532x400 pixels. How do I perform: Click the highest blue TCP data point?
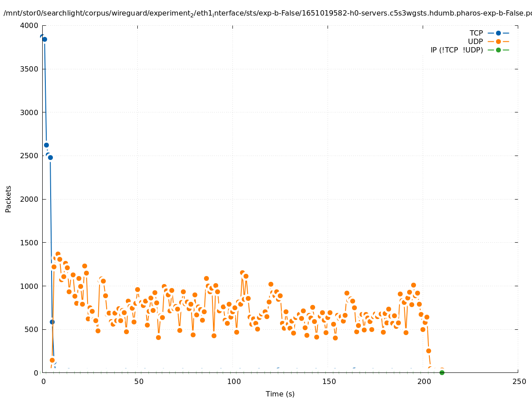[42, 37]
